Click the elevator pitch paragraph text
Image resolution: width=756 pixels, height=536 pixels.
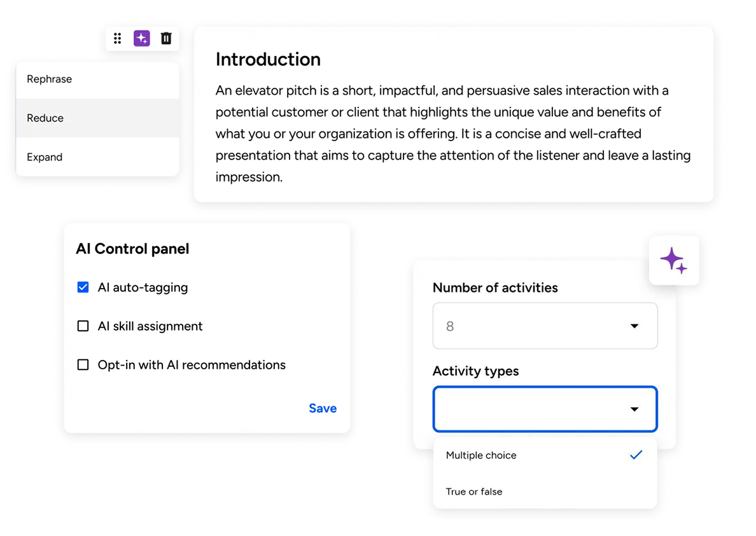click(452, 134)
